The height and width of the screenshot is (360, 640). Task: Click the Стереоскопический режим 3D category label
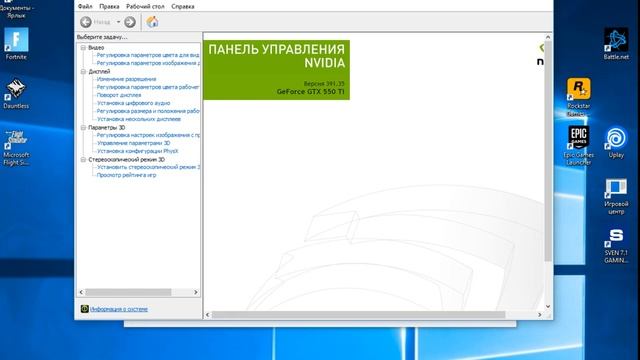coord(127,160)
